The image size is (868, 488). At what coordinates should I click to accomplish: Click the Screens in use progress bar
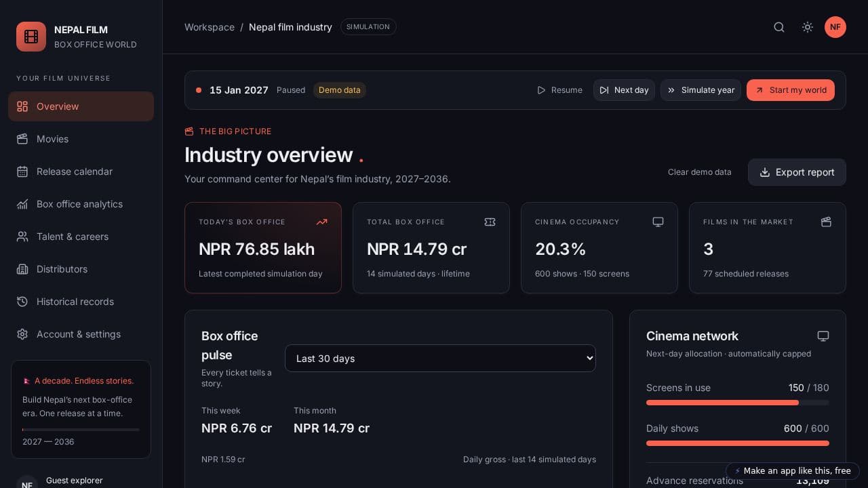(x=738, y=403)
